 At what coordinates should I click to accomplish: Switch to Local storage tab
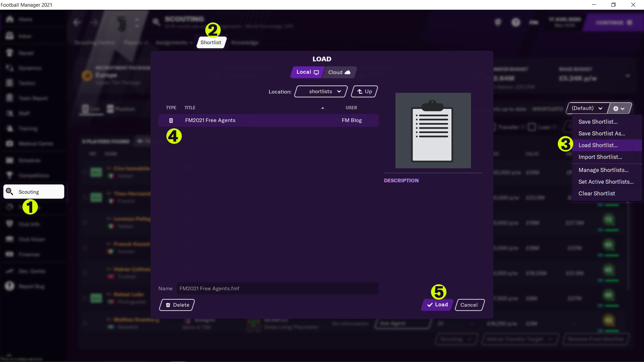307,72
